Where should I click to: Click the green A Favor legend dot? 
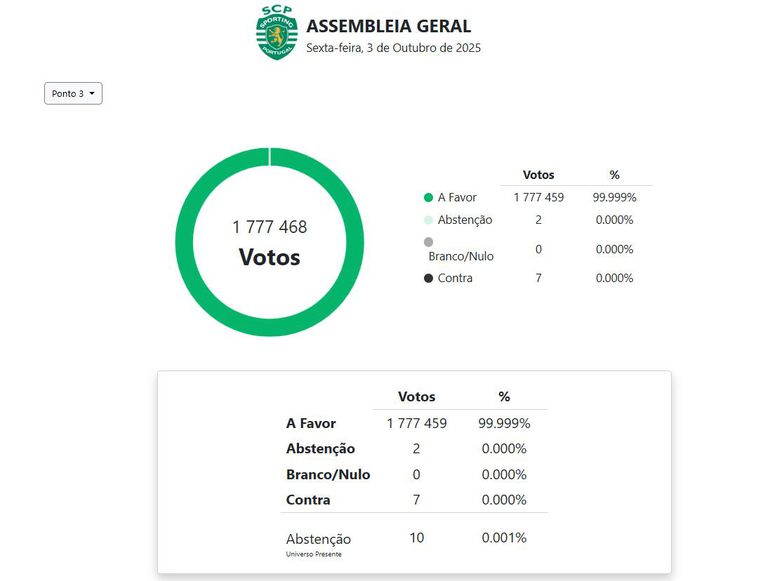click(429, 198)
